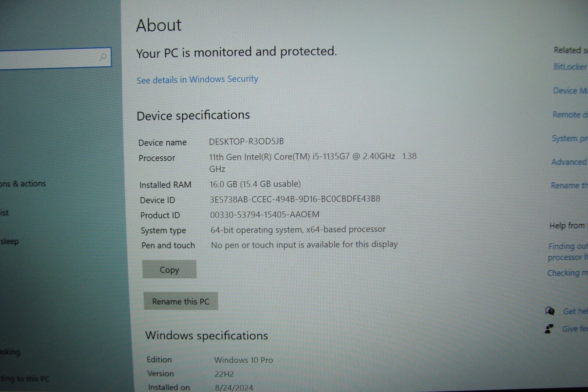Click the Give feedback link

(575, 329)
